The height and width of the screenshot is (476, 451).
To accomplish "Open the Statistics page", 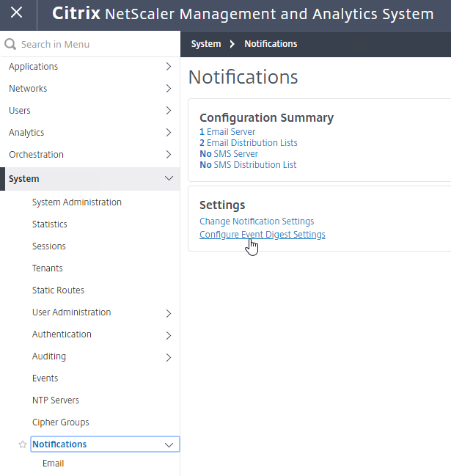I will click(49, 224).
